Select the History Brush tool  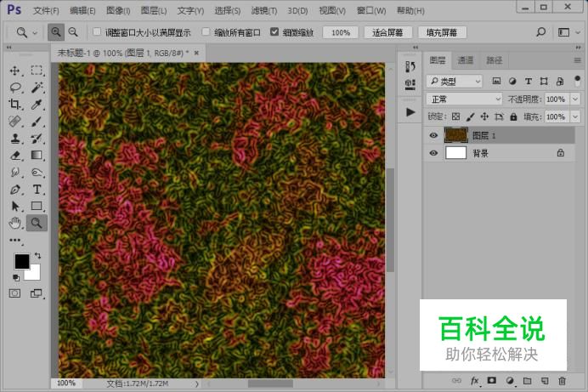point(37,138)
